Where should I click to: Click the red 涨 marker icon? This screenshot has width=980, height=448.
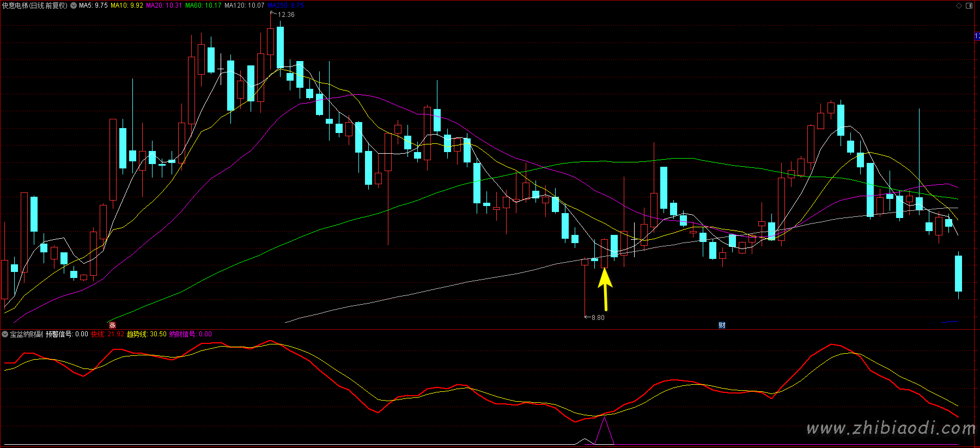pyautogui.click(x=112, y=325)
